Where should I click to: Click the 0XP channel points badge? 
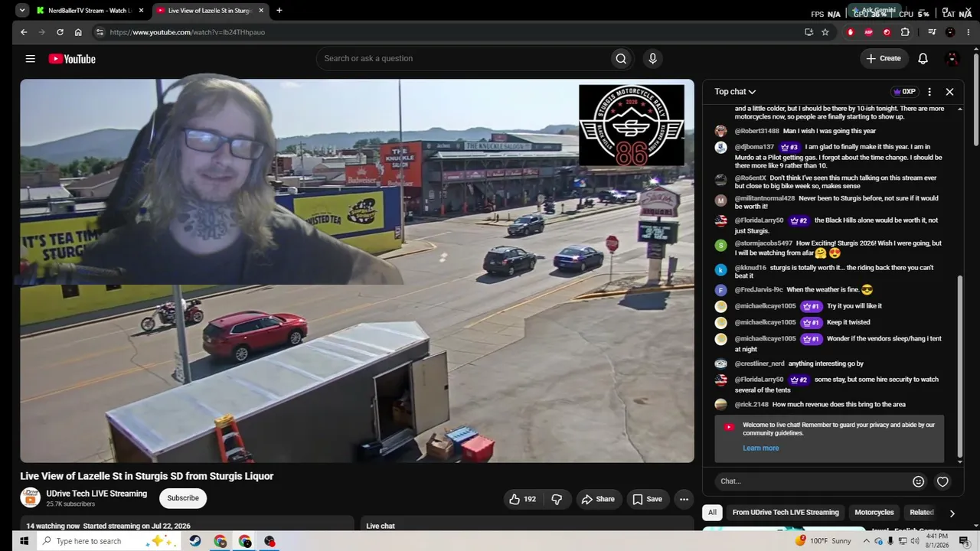[904, 92]
